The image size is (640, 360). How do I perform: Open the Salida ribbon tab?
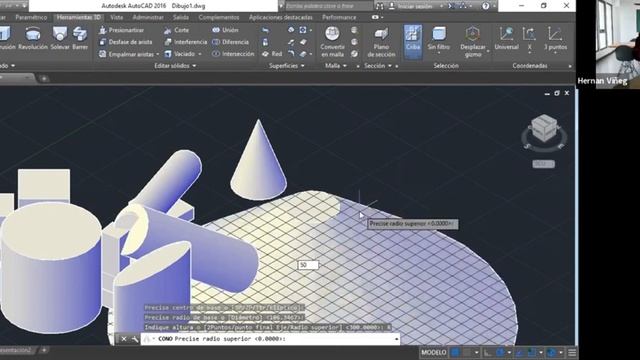[x=180, y=17]
